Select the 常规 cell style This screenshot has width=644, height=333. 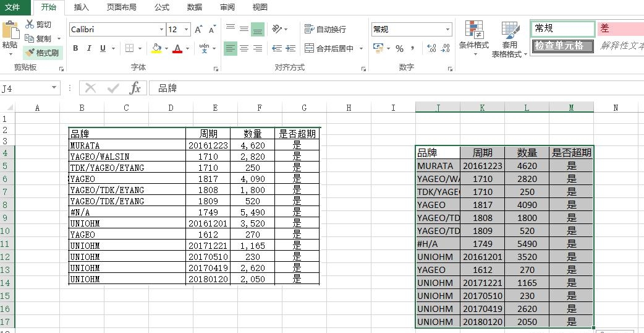[562, 28]
